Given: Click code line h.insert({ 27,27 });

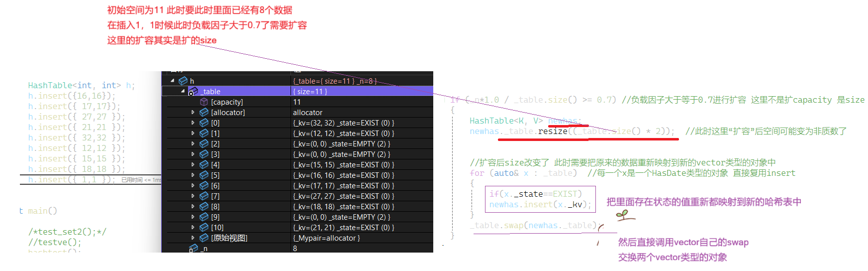Looking at the screenshot, I should tap(77, 117).
